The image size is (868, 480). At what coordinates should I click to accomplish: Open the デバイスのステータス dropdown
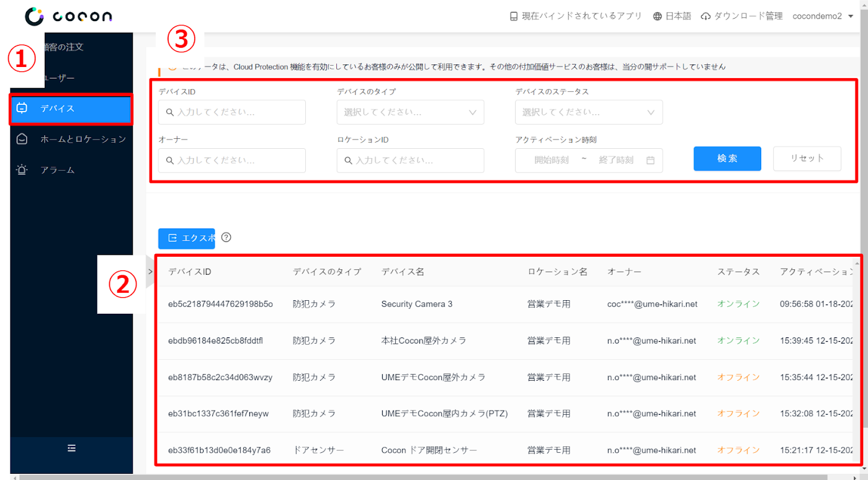[589, 112]
